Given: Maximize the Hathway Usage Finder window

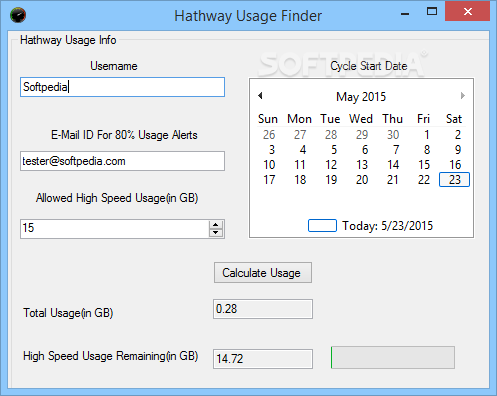Looking at the screenshot, I should pos(432,11).
